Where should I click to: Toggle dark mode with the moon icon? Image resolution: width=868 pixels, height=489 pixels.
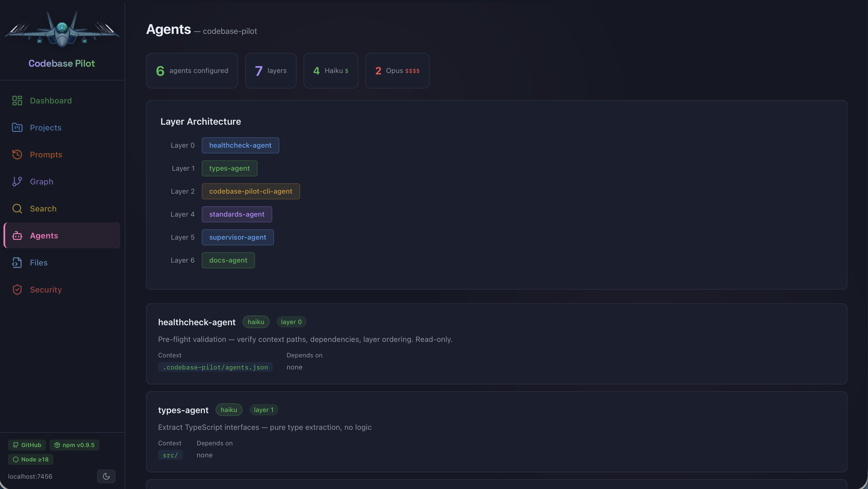pyautogui.click(x=106, y=476)
